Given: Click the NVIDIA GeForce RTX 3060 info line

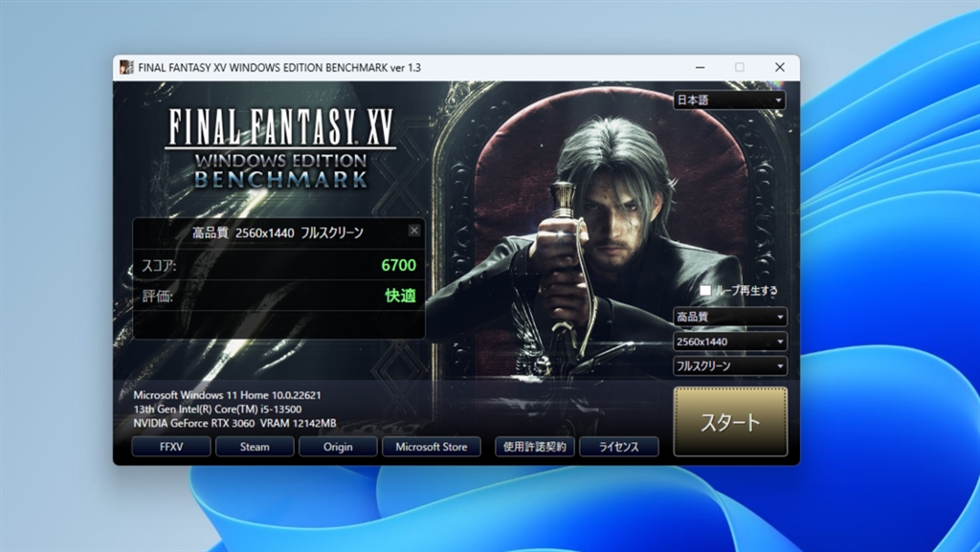Looking at the screenshot, I should (x=234, y=423).
